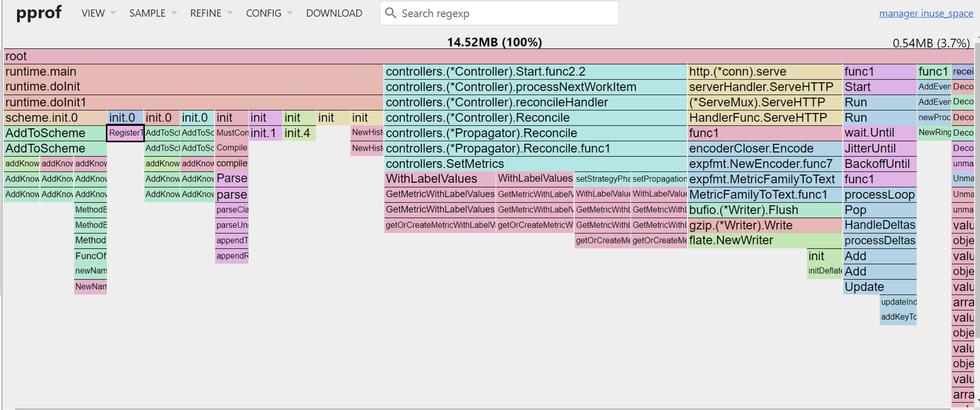
Task: Select the bufio.(*Writer).Flush frame
Action: pyautogui.click(x=765, y=210)
